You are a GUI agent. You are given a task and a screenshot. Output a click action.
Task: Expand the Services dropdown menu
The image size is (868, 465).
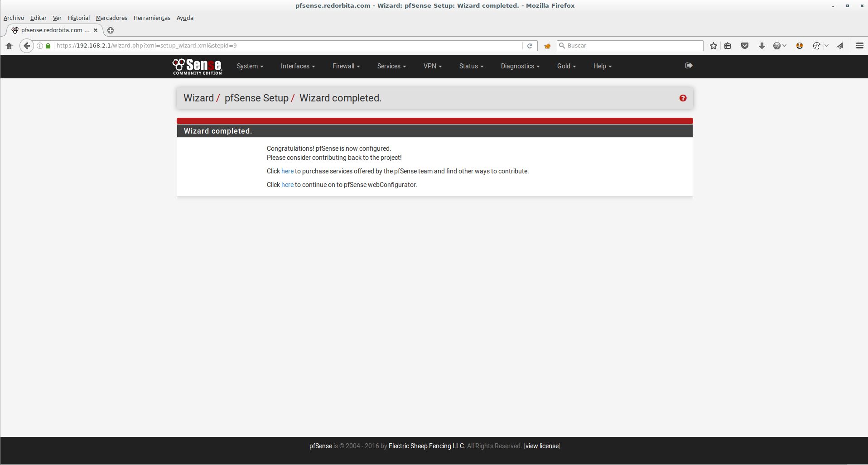391,66
